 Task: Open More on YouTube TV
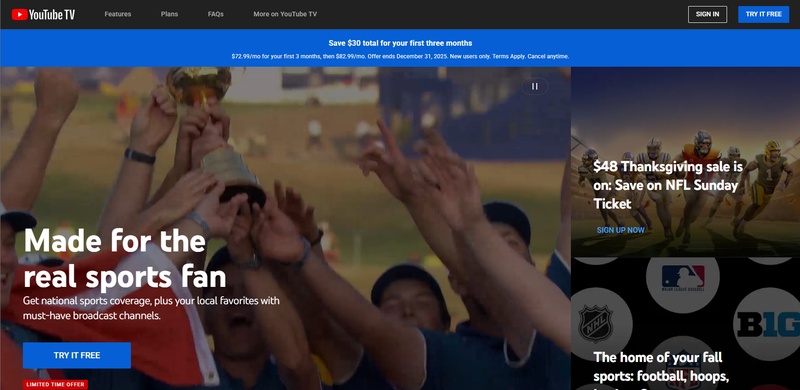pos(285,14)
